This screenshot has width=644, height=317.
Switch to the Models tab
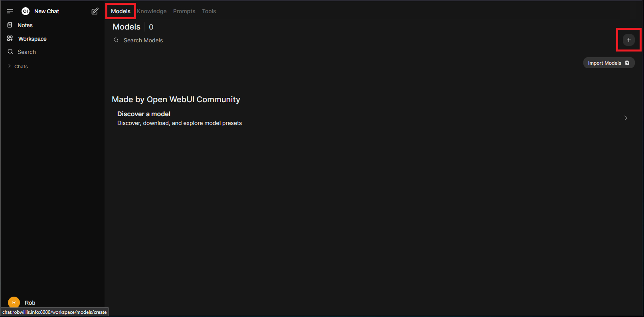tap(121, 11)
